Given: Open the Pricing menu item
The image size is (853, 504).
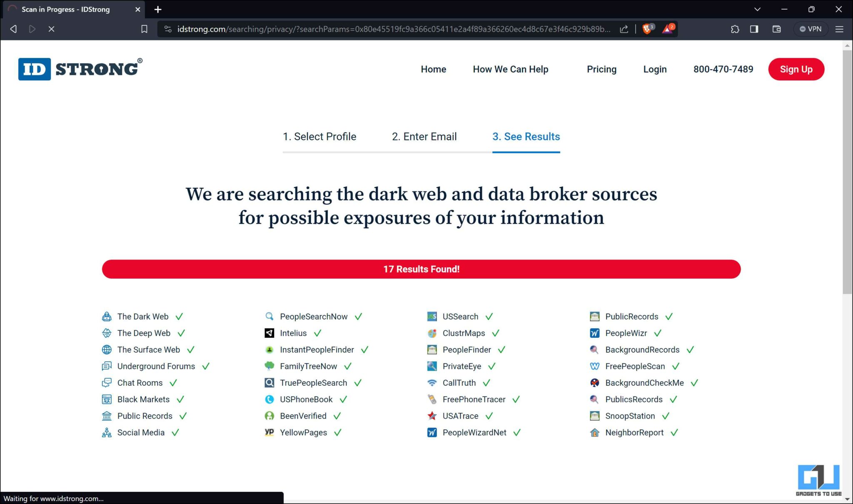Looking at the screenshot, I should tap(601, 69).
